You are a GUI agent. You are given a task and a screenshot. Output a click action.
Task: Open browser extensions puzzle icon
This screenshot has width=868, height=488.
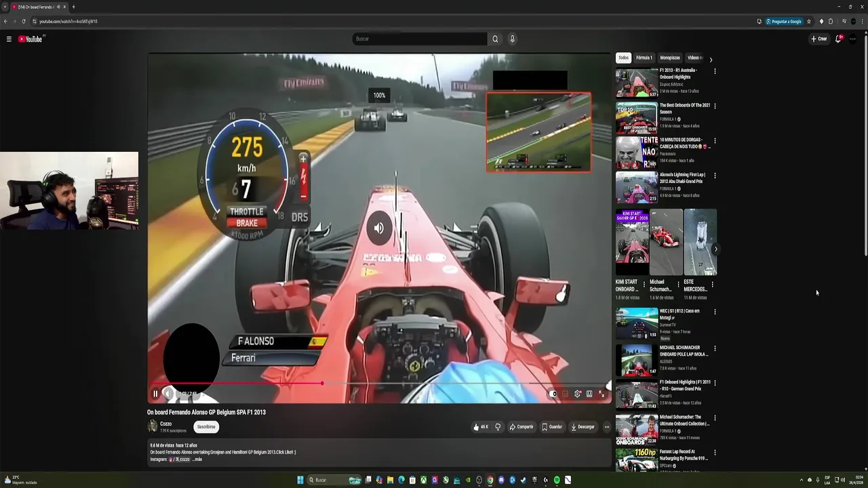click(831, 21)
